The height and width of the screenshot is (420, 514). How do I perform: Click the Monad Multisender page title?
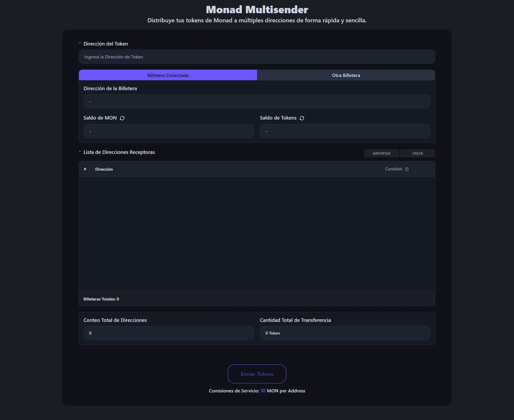[x=257, y=10]
